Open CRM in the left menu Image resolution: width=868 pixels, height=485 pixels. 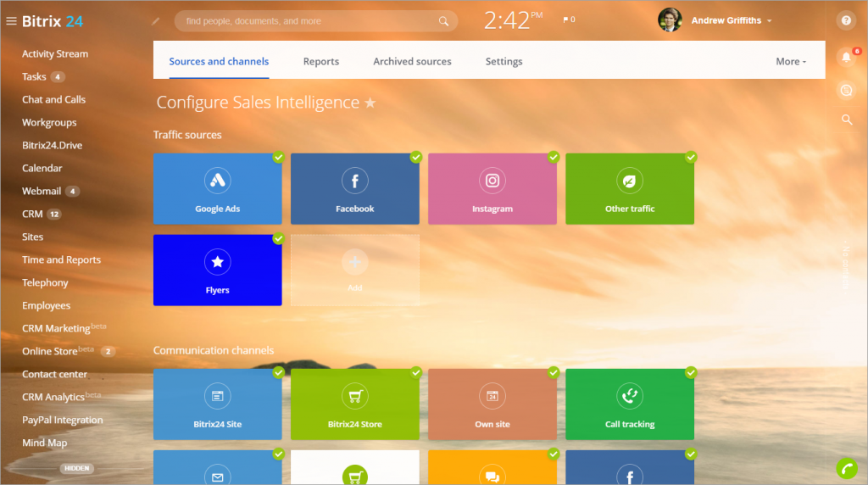pyautogui.click(x=32, y=214)
